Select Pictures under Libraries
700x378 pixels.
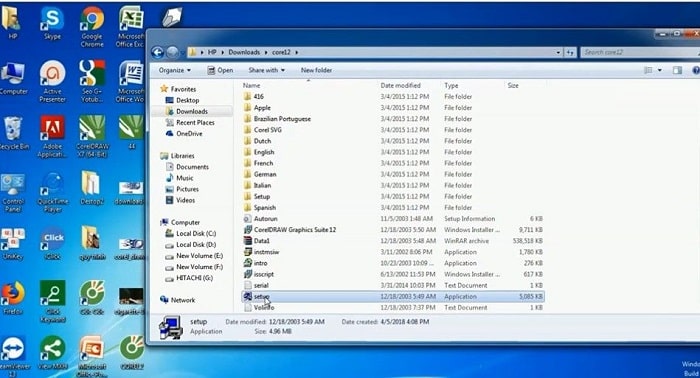pyautogui.click(x=182, y=189)
